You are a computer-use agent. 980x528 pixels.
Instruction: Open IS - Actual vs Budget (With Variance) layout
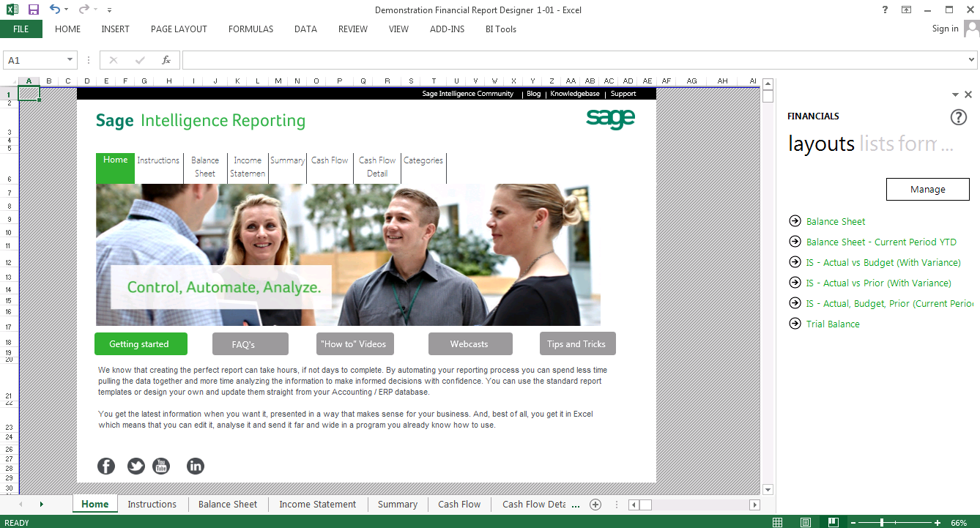(883, 262)
